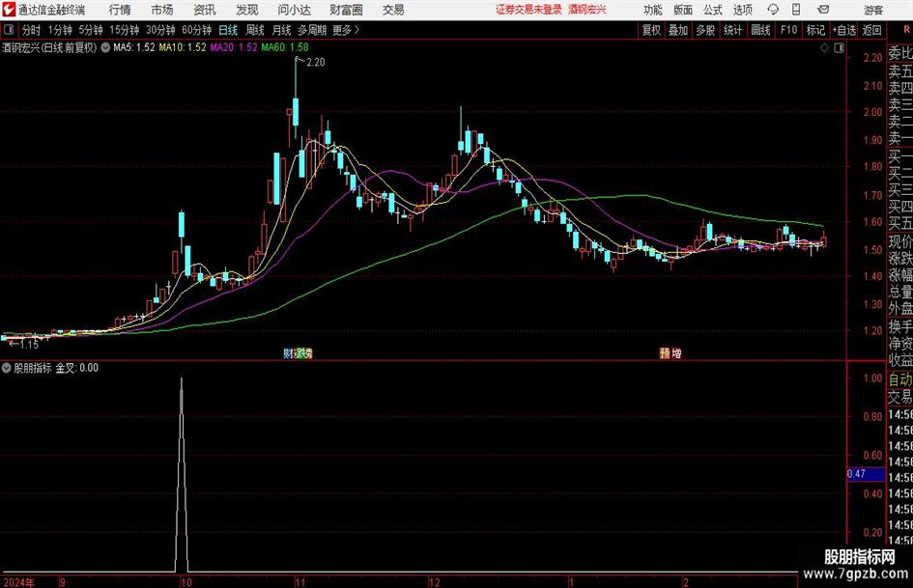The image size is (913, 588).
Task: Select the 日线 daily tab
Action: 228,30
